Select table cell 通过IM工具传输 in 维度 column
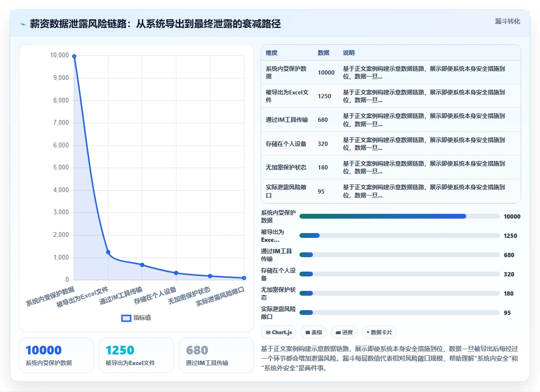The width and height of the screenshot is (540, 392). (x=287, y=119)
